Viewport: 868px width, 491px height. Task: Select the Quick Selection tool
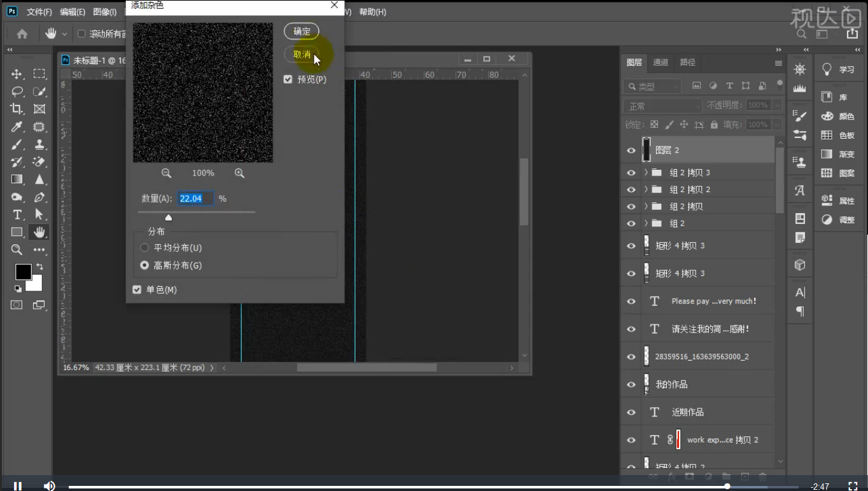[39, 92]
